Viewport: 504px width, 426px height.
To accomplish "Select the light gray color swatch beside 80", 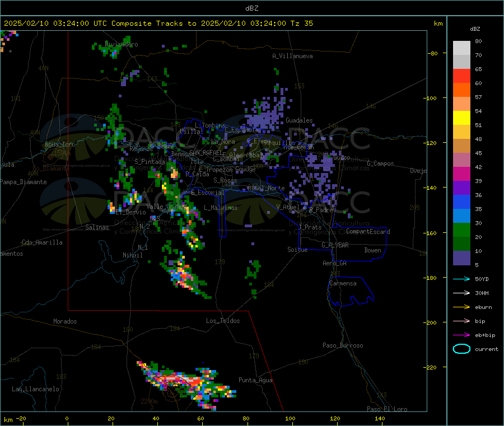I will click(x=461, y=48).
